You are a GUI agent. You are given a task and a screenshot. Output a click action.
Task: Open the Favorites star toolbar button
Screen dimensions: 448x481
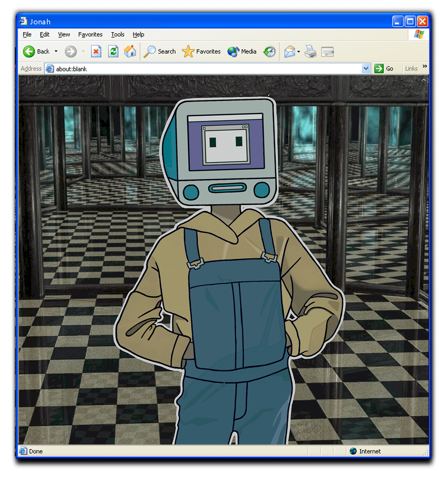tap(201, 51)
